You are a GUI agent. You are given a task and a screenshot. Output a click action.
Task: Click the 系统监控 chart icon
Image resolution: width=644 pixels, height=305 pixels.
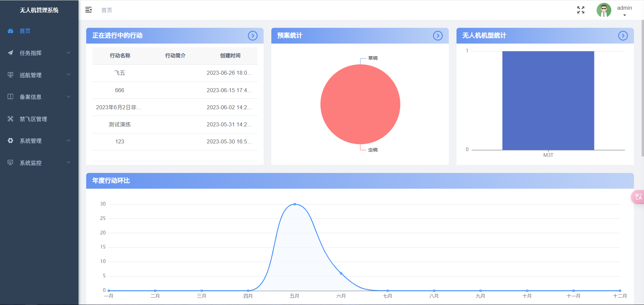pos(10,163)
